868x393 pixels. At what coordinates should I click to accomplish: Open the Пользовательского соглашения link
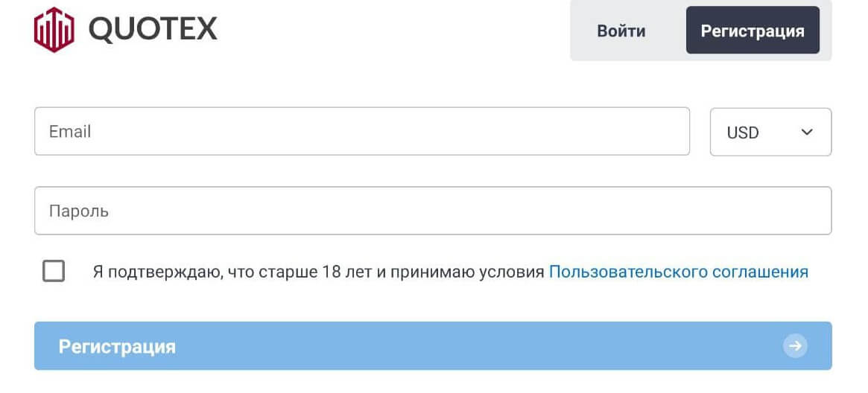point(678,272)
